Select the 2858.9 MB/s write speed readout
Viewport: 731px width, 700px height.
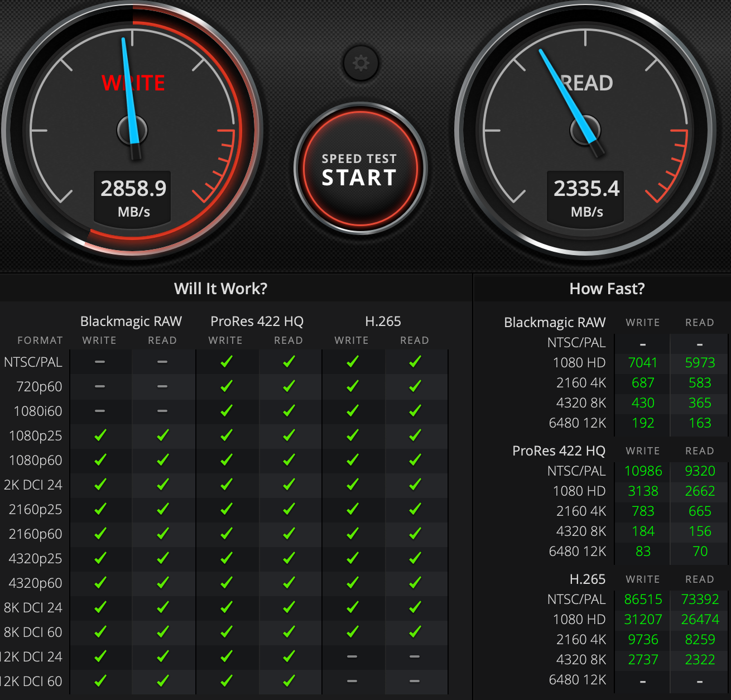coord(133,199)
